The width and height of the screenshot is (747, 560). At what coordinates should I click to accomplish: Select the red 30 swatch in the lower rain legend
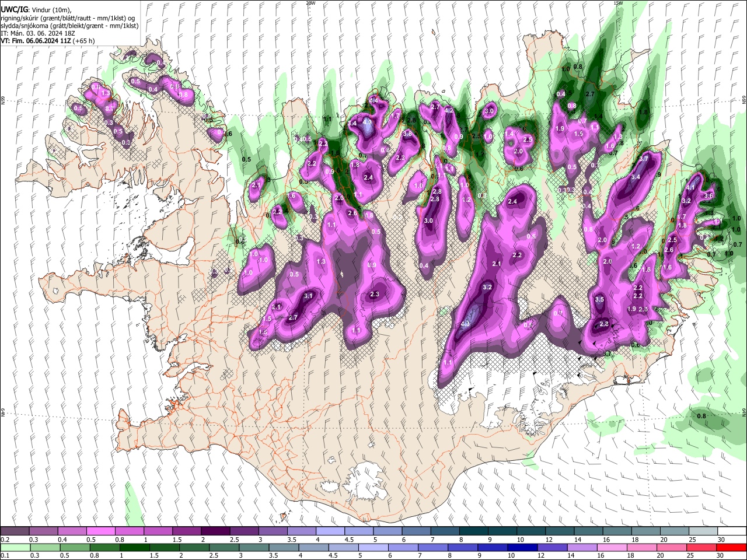click(732, 547)
